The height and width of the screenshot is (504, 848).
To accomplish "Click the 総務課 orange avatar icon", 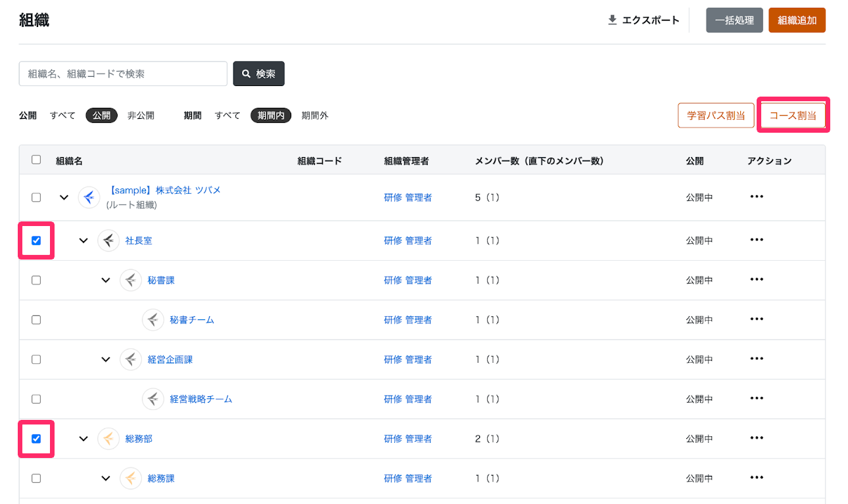I will tap(131, 478).
